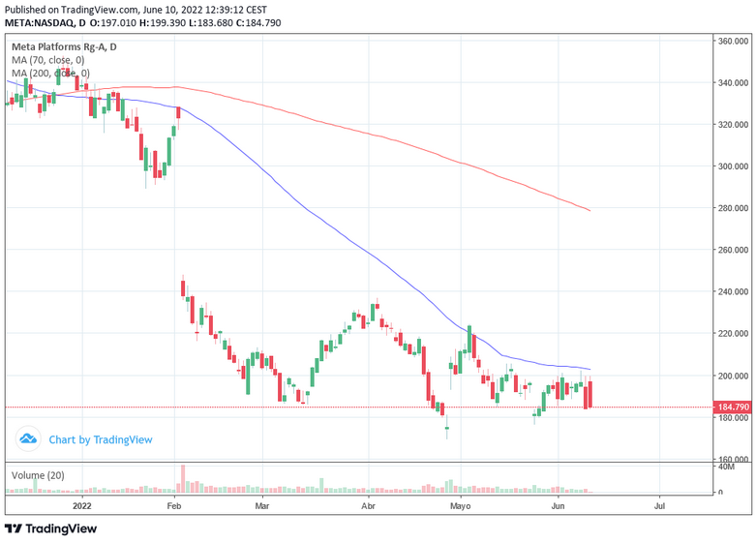
Task: Click the red 184.790 current price tag
Action: (x=734, y=407)
